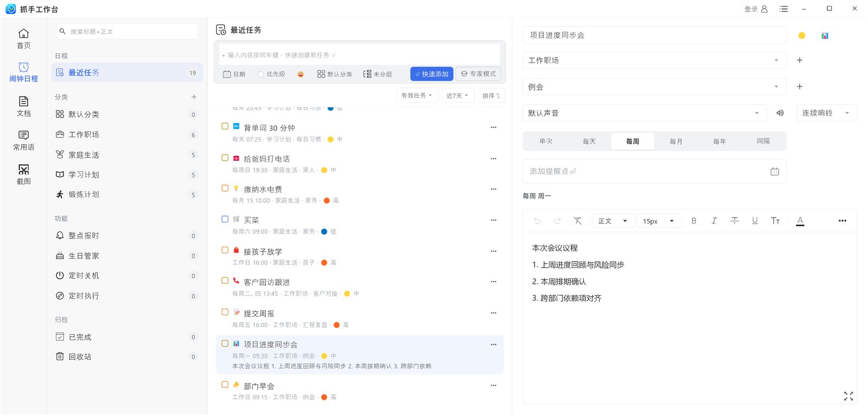Open the 近7天 time range dropdown
Screen dimensions: 868x415
tap(457, 95)
